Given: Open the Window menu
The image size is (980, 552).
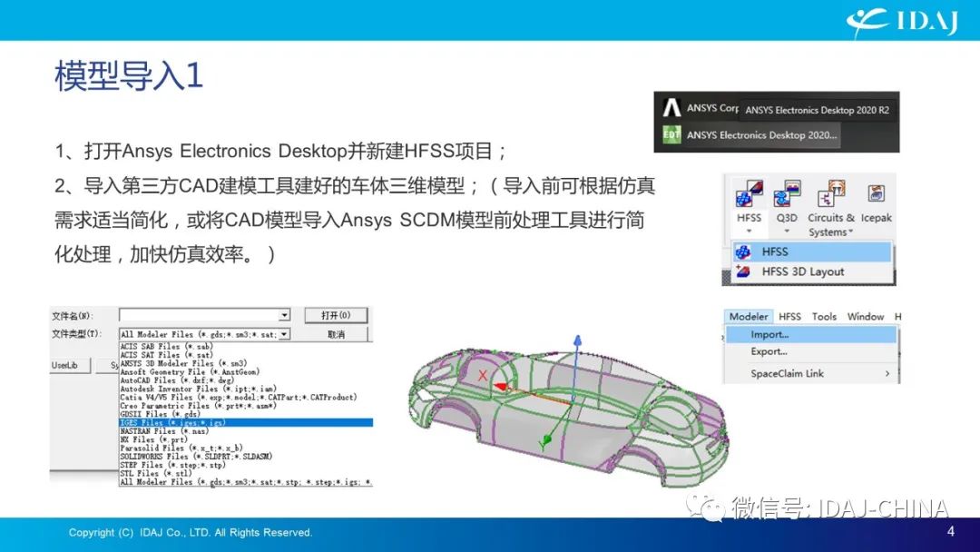Looking at the screenshot, I should pyautogui.click(x=866, y=317).
